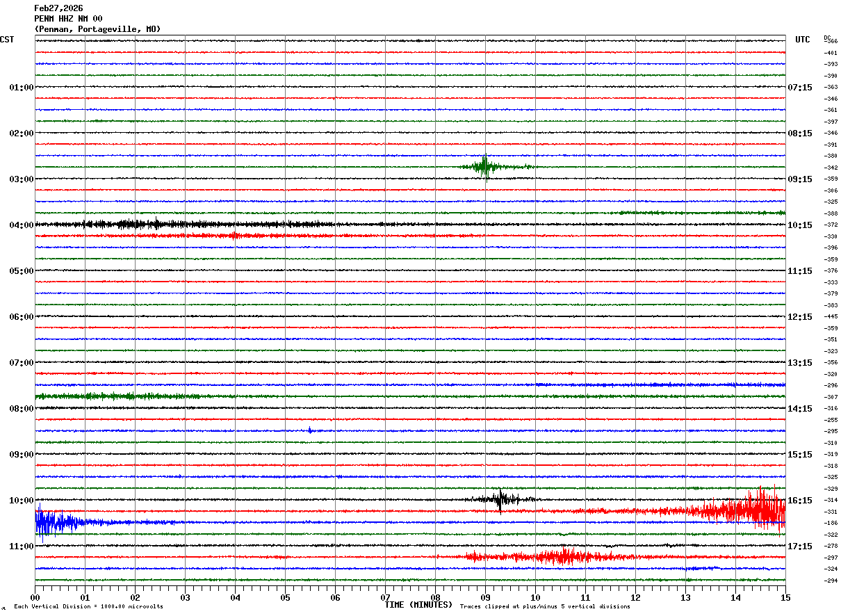Click the Each Vertical Division scale note

point(88,607)
